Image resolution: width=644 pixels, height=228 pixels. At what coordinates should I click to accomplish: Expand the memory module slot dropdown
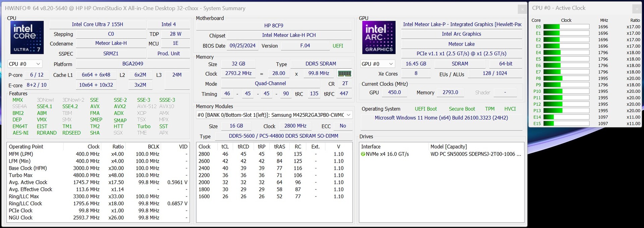(274, 115)
